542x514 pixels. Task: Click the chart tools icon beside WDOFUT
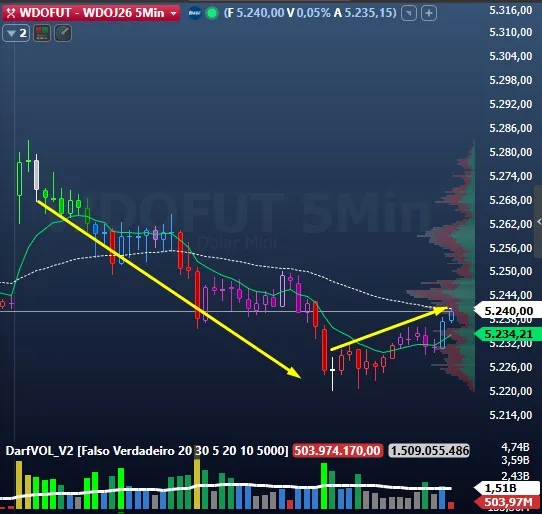pyautogui.click(x=11, y=13)
